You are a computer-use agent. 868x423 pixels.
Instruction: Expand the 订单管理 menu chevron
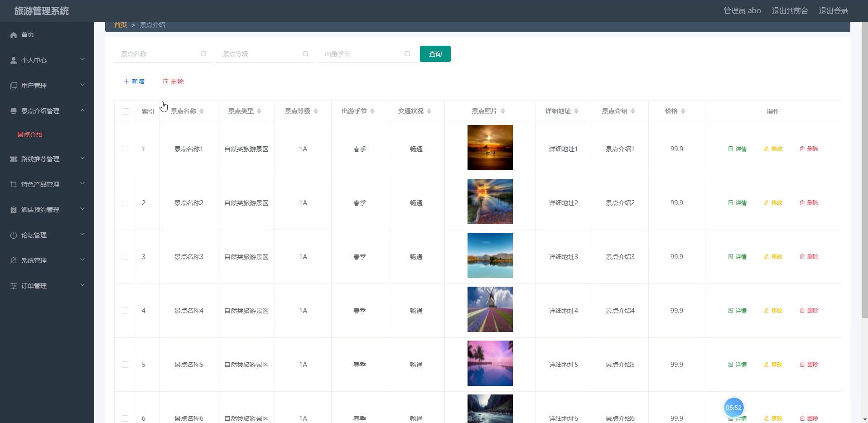82,285
